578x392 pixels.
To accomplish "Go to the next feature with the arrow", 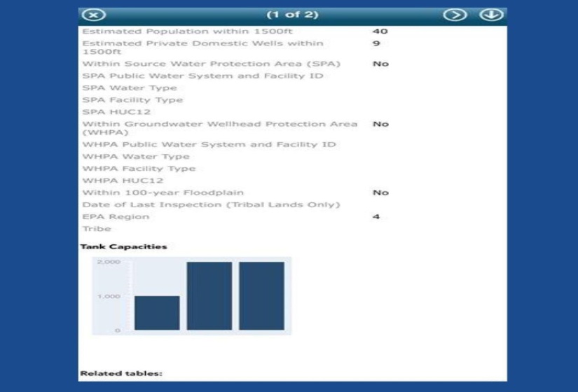I will [456, 15].
